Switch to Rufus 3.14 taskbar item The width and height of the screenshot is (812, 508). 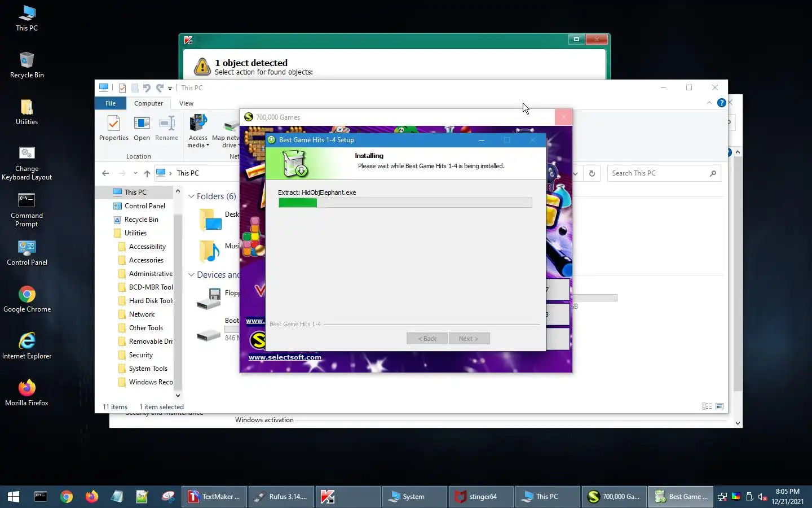coord(281,497)
